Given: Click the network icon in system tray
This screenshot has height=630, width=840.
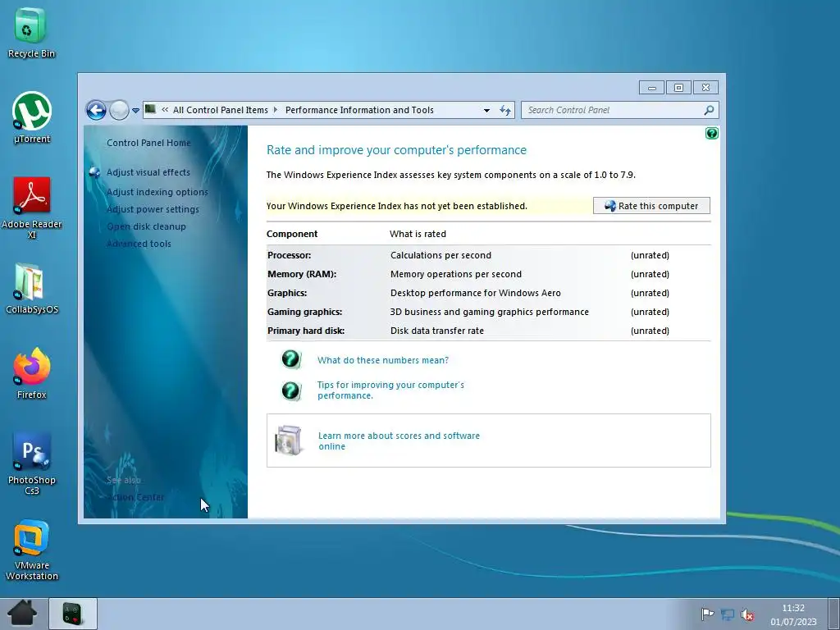Looking at the screenshot, I should point(728,614).
